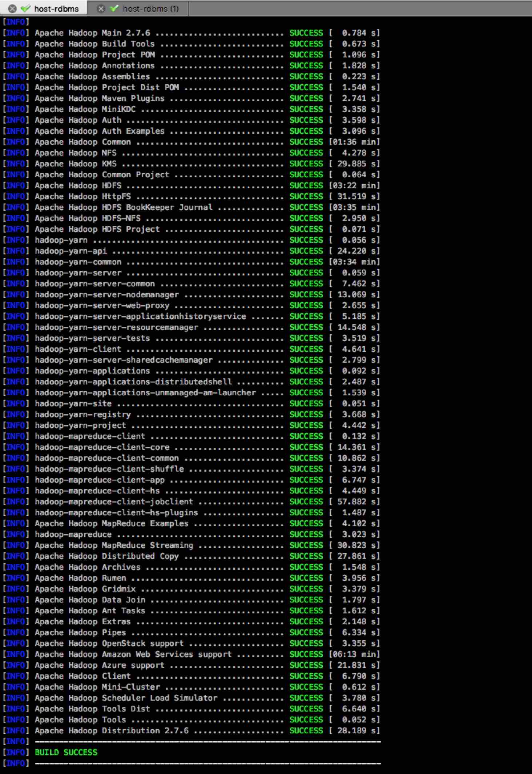Click SUCCESS status for Apache Hadoop Azure support
This screenshot has height=774, width=532.
click(306, 665)
